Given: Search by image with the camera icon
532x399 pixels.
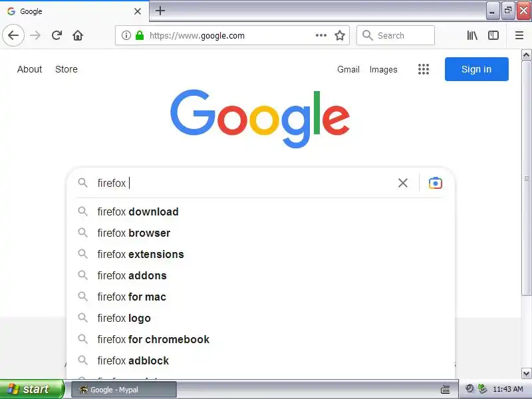Looking at the screenshot, I should [435, 183].
